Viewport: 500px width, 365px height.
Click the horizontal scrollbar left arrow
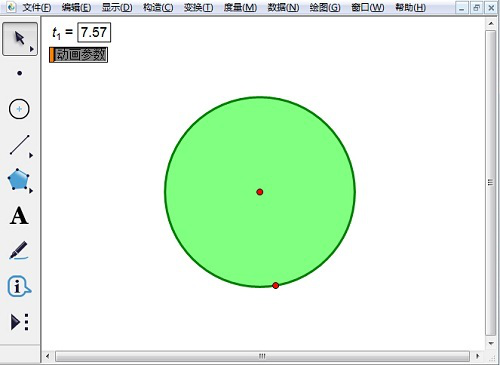[47, 356]
